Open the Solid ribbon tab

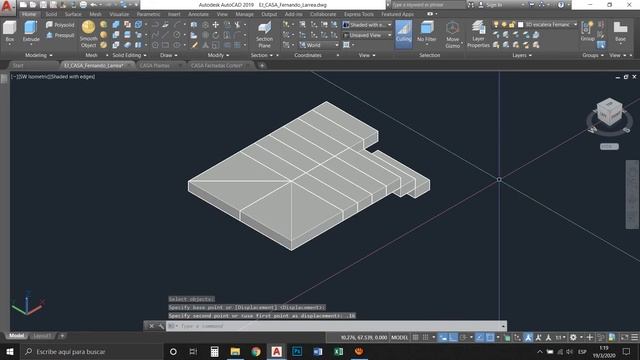point(51,14)
